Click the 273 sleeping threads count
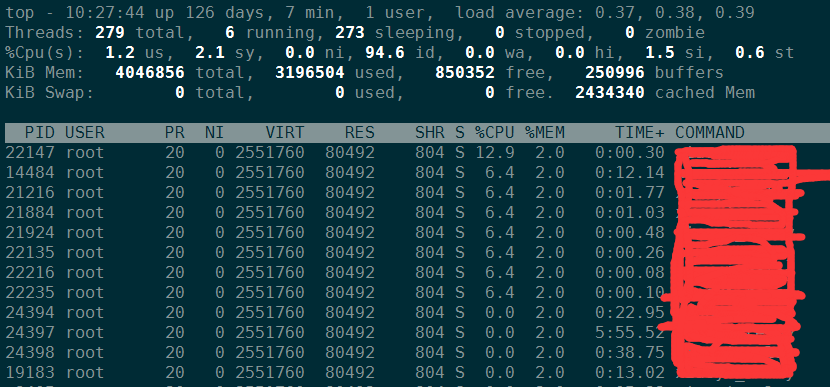Image resolution: width=830 pixels, height=387 pixels. point(350,33)
